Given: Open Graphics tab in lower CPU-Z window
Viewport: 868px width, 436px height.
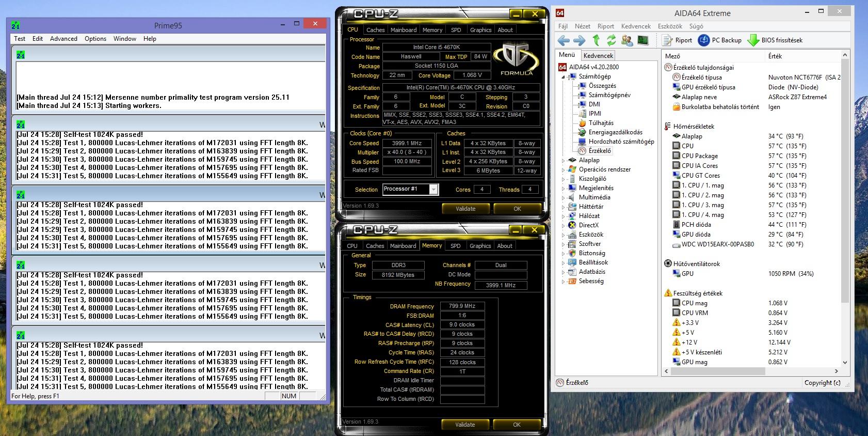Looking at the screenshot, I should point(480,246).
